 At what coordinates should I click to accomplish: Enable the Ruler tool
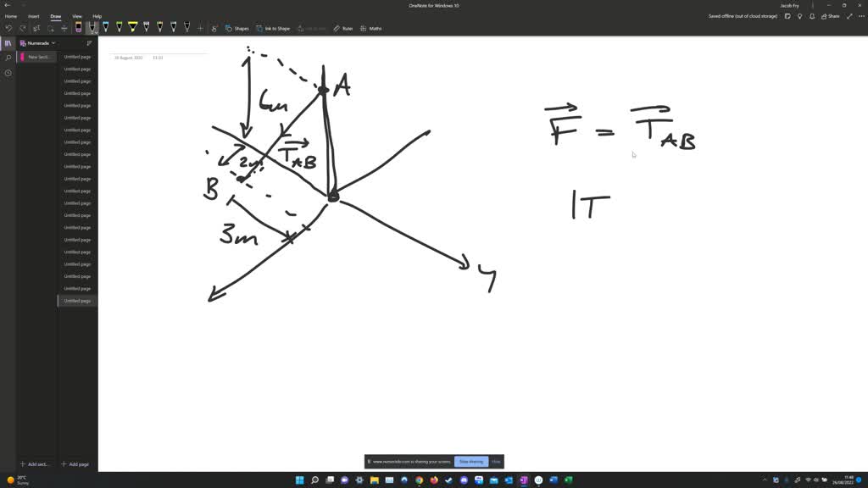[x=342, y=28]
